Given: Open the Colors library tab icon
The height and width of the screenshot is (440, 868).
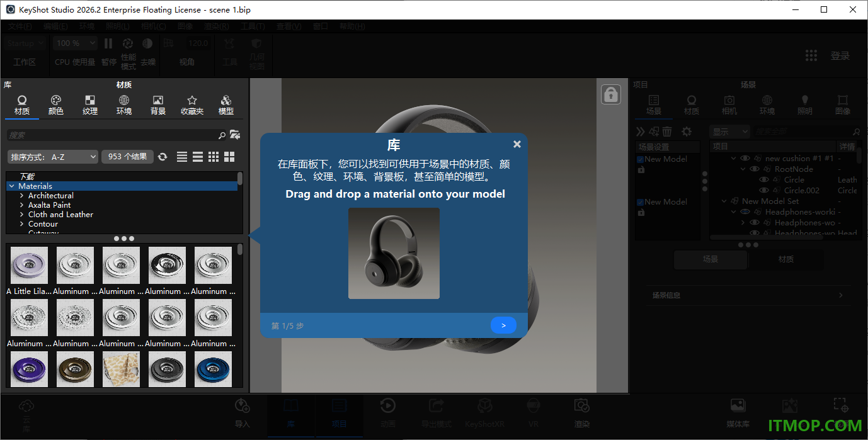Looking at the screenshot, I should click(x=56, y=101).
